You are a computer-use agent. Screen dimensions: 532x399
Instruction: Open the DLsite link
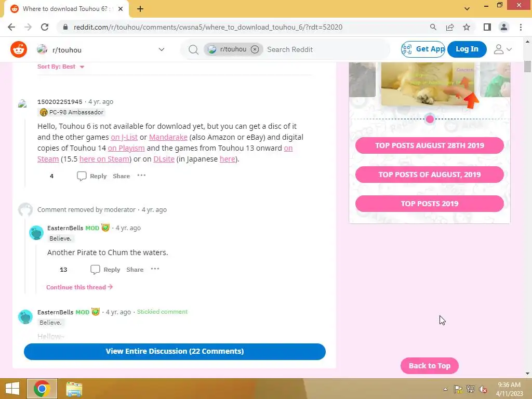[x=164, y=159]
